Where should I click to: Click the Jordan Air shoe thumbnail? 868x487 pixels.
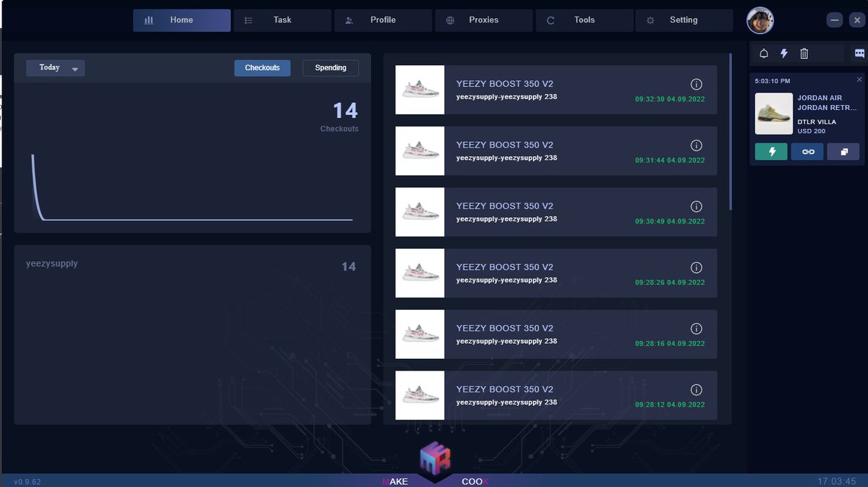pyautogui.click(x=774, y=114)
